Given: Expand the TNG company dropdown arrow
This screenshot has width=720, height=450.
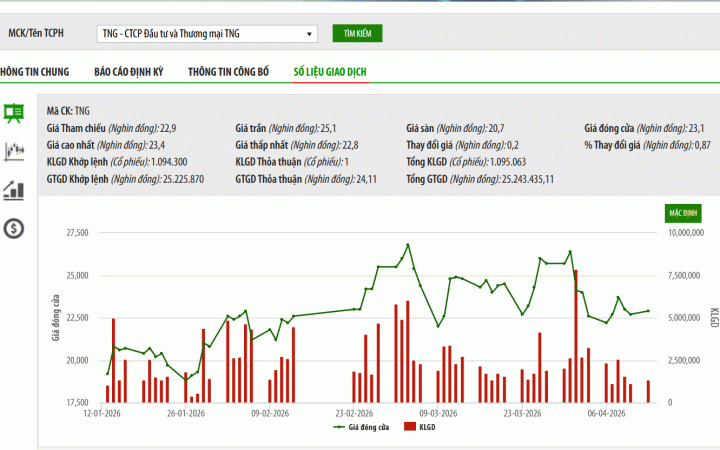Looking at the screenshot, I should point(309,34).
